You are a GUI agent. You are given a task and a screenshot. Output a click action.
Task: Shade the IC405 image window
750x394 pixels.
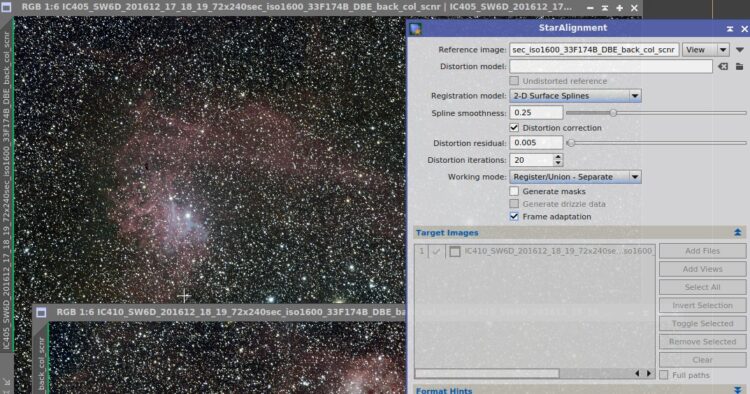[x=605, y=8]
